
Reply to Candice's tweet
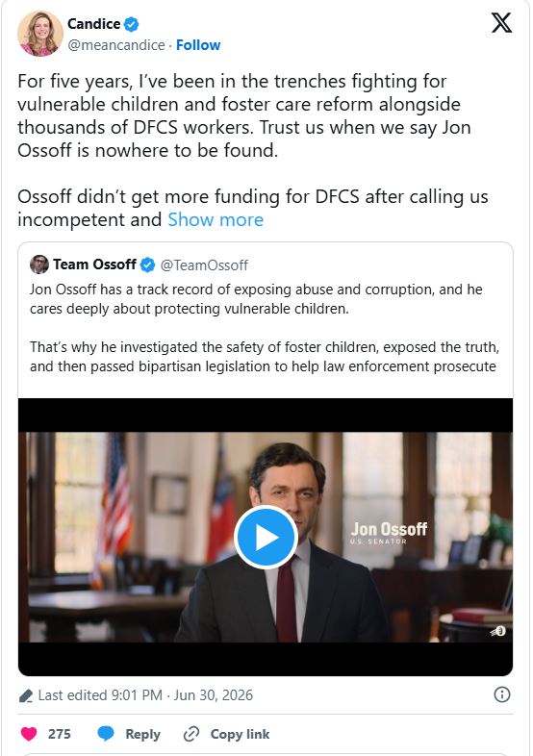[129, 734]
